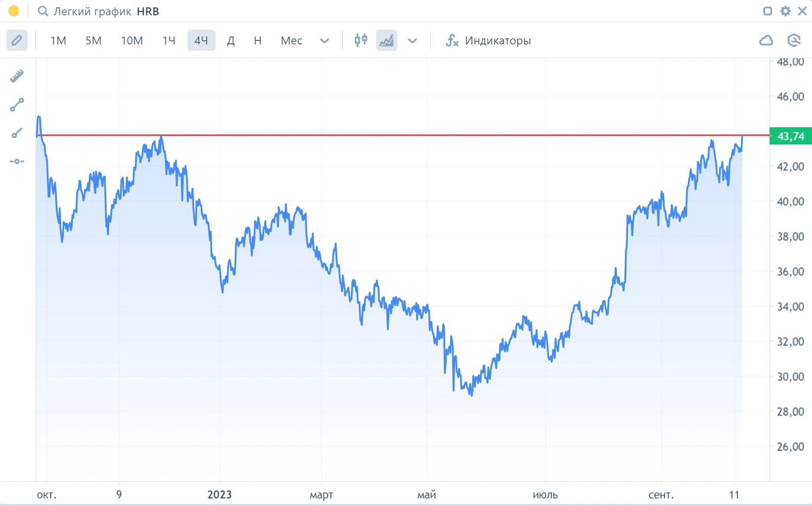Open the Индикаторы indicators menu
Screen dimensions: 812x506
tap(488, 40)
